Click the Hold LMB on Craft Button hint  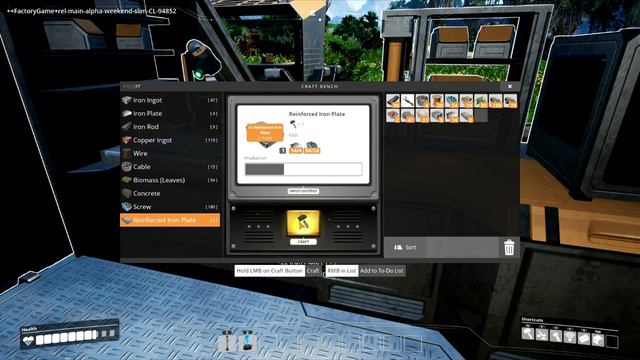point(270,271)
